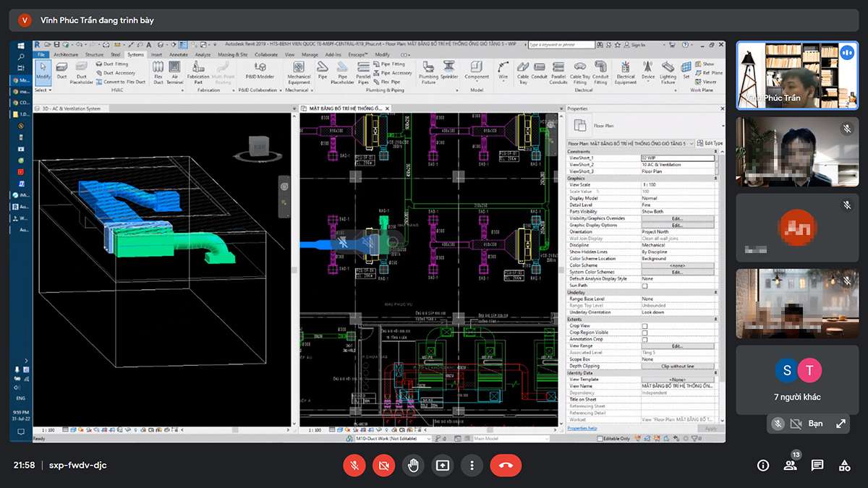This screenshot has height=488, width=868.
Task: Click the 3D - AC & Ventilation System view tab
Action: 72,108
